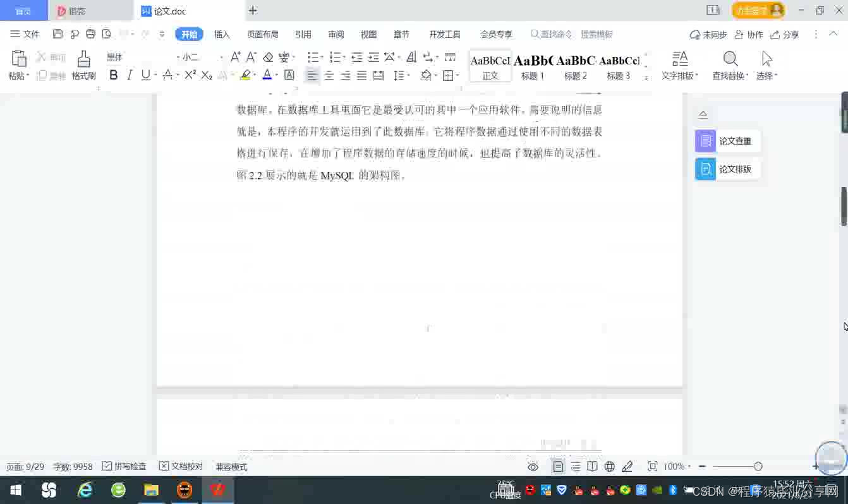Switch to reading layout book icon
This screenshot has height=504, width=848.
coord(592,467)
